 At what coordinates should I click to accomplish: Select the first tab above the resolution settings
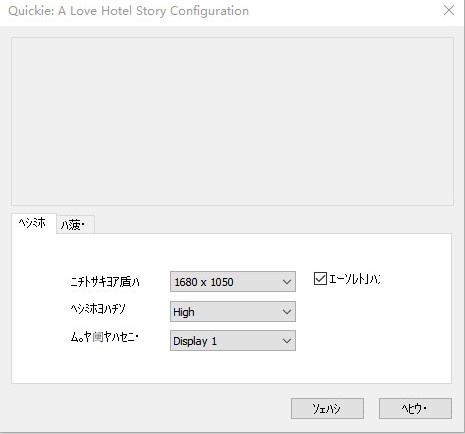click(34, 223)
